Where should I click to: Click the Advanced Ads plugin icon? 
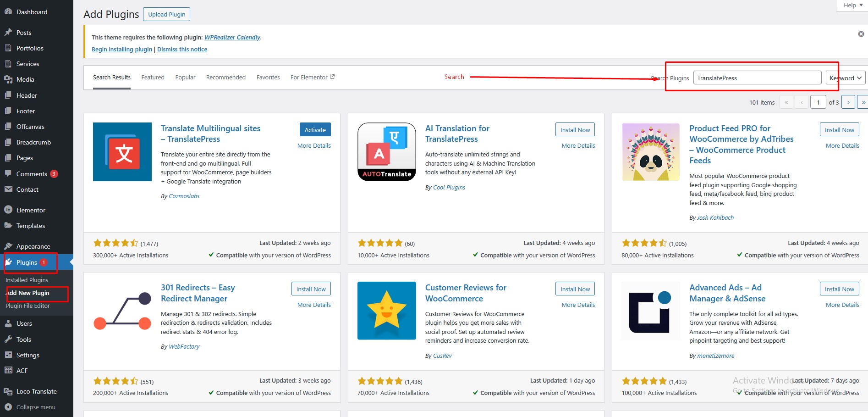tap(650, 311)
